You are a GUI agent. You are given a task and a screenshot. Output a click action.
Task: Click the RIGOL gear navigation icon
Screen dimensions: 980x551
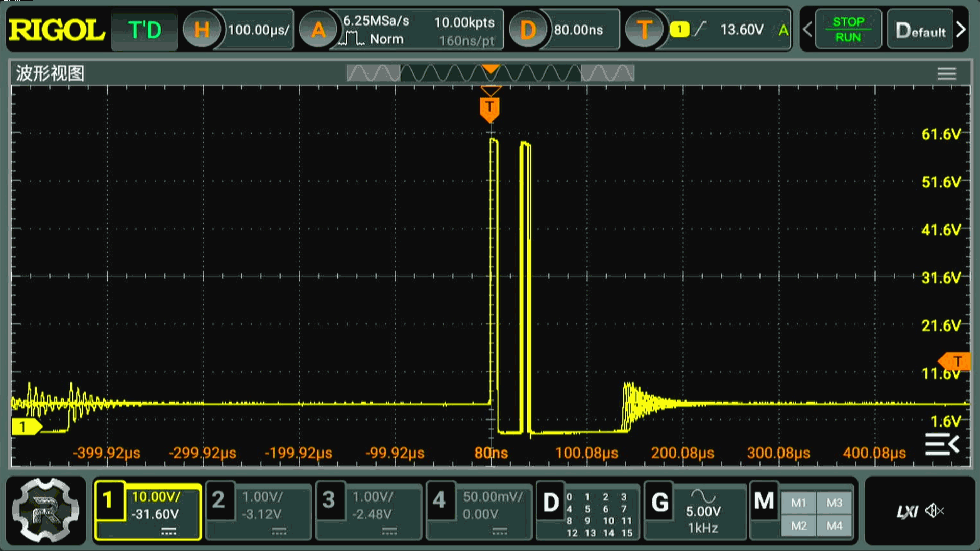tap(45, 510)
